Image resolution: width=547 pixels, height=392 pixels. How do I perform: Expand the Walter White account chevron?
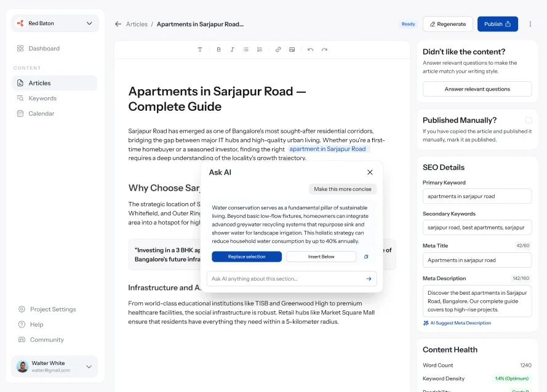[89, 367]
